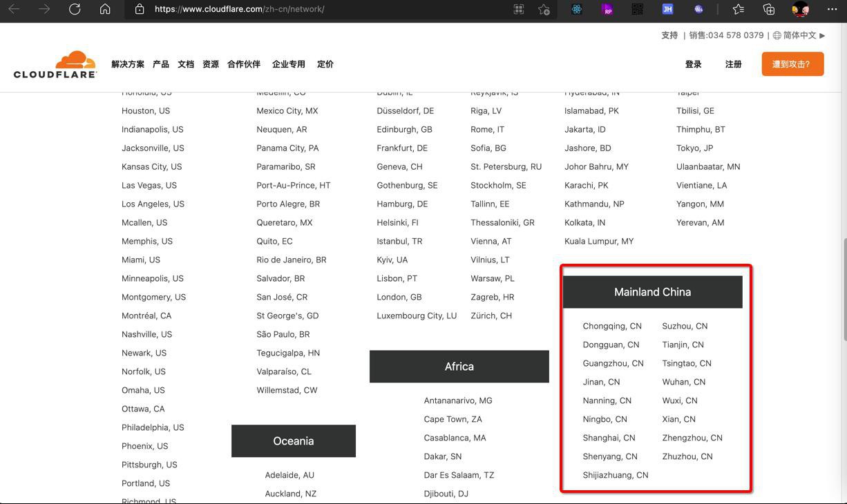Click the 支持 support link
The image size is (847, 504).
pos(669,35)
